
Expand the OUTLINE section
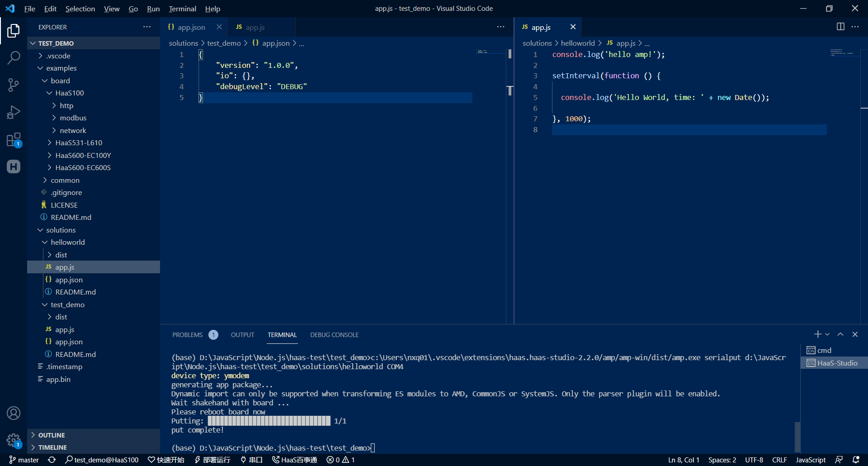point(94,435)
